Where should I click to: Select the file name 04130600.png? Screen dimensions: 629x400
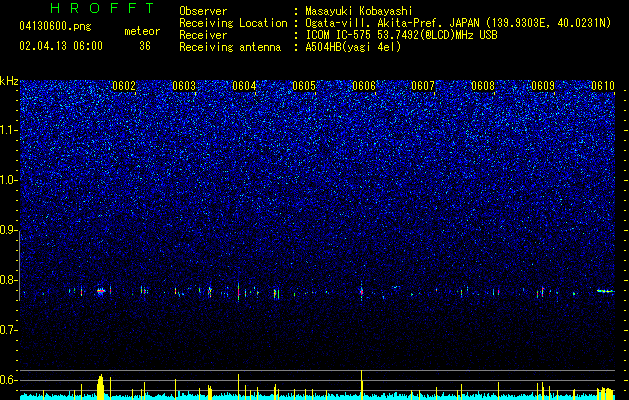[x=55, y=26]
